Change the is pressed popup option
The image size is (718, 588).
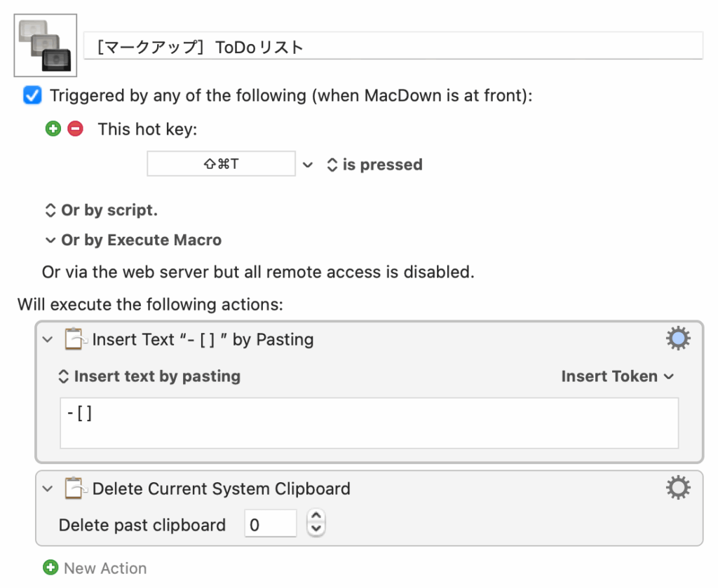click(x=374, y=165)
